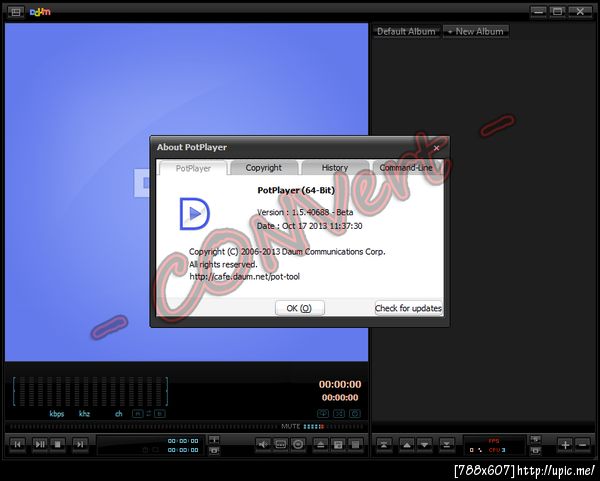
Task: Click the spectrum equalizer display
Action: (x=90, y=391)
